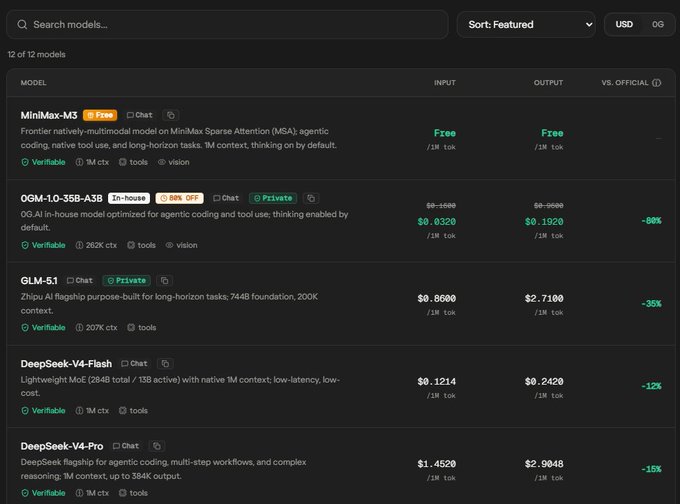Click the OUTPUT column header
Viewport: 680px width, 504px height.
[x=548, y=83]
